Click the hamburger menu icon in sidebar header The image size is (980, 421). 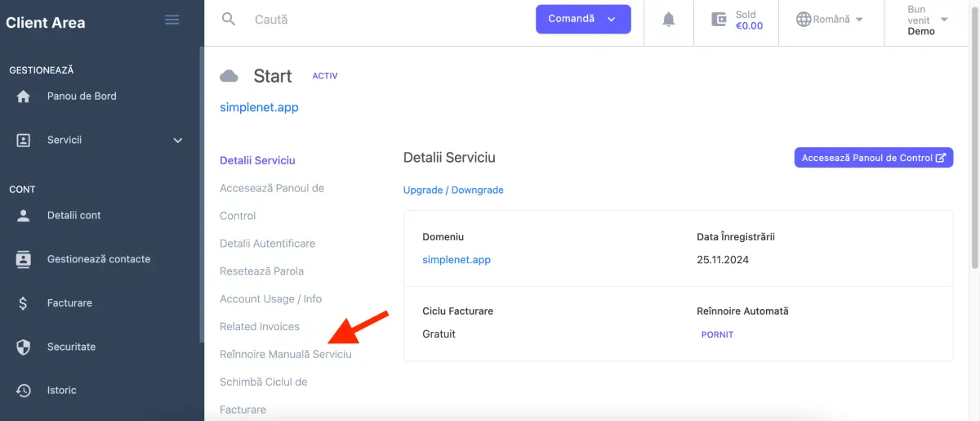click(172, 20)
